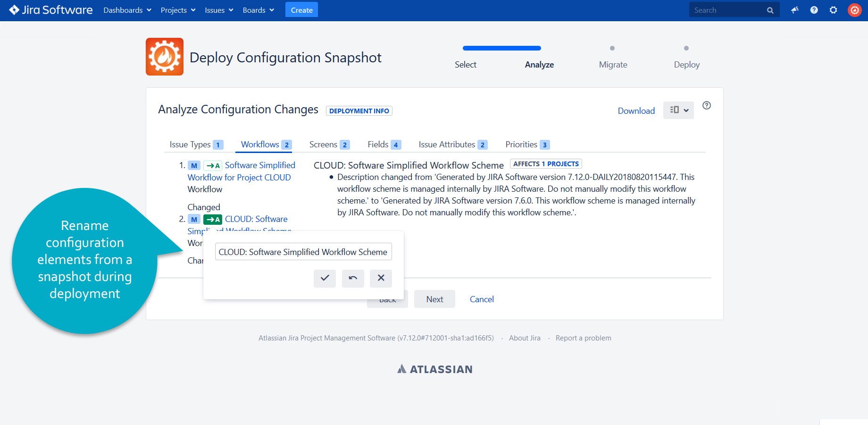This screenshot has height=425, width=868.
Task: Open the About Jira footer link
Action: (525, 338)
